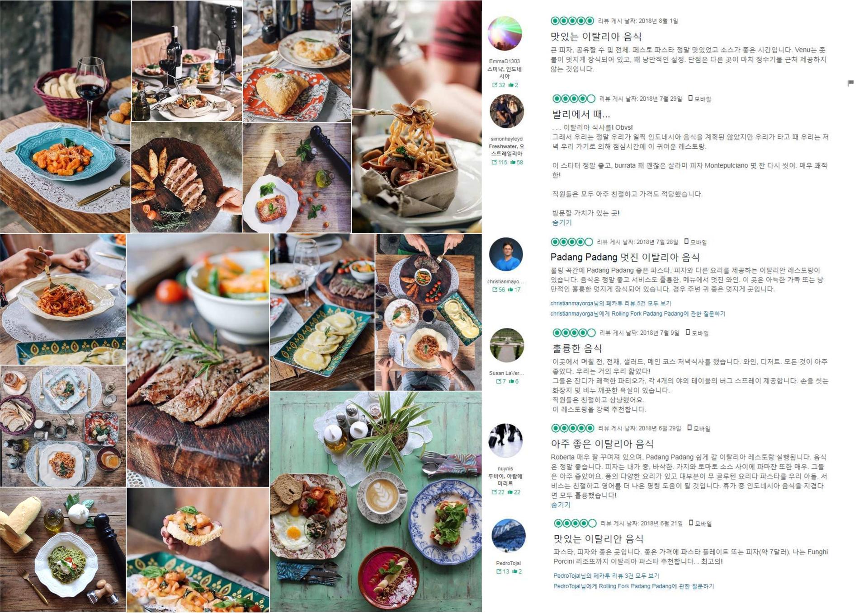The image size is (868, 613).
Task: View all 5 reviews by christianmayorga
Action: pyautogui.click(x=611, y=303)
